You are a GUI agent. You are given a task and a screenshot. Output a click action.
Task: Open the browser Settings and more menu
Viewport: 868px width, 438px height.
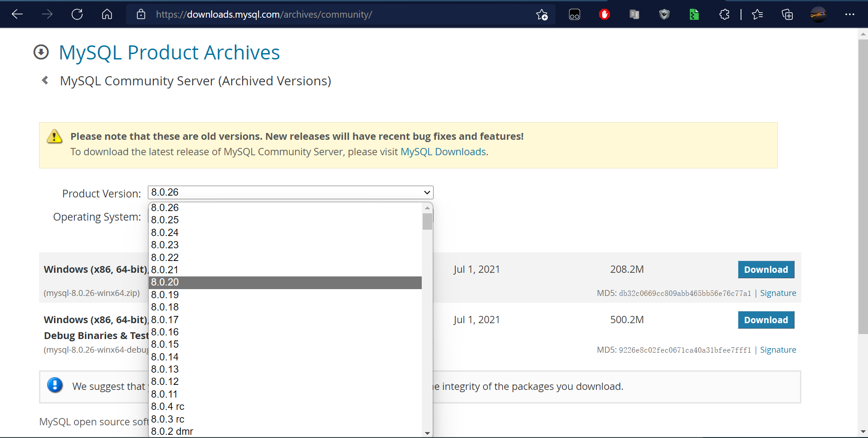coord(850,15)
